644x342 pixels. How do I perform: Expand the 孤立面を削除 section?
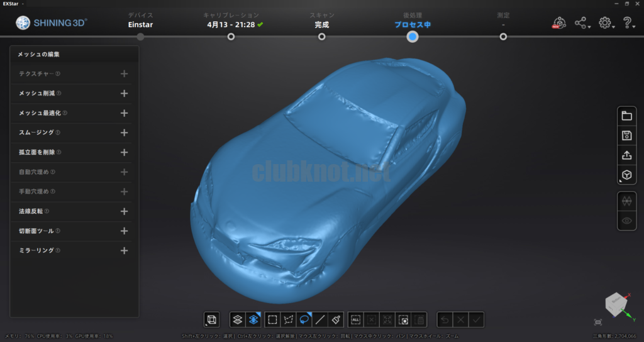click(x=124, y=153)
